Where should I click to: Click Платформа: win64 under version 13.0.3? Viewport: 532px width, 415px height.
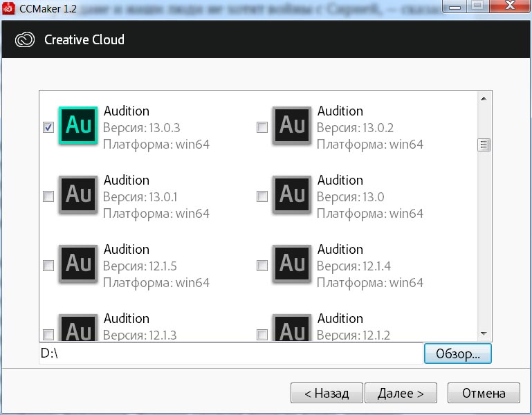click(156, 145)
